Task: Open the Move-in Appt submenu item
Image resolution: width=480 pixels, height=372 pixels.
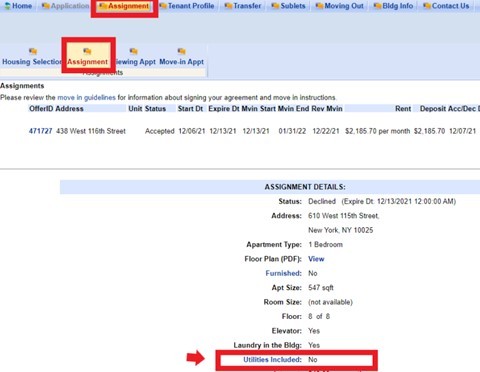Action: (181, 62)
